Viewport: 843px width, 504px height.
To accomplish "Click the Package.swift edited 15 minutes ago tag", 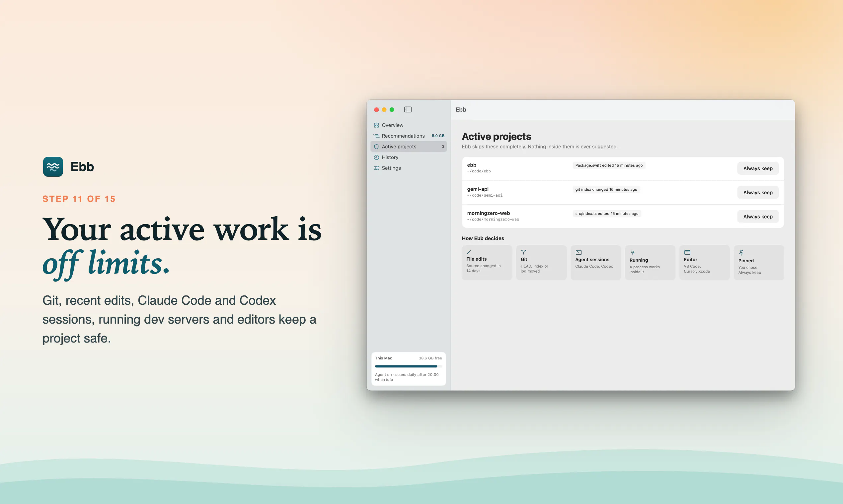I will [609, 165].
